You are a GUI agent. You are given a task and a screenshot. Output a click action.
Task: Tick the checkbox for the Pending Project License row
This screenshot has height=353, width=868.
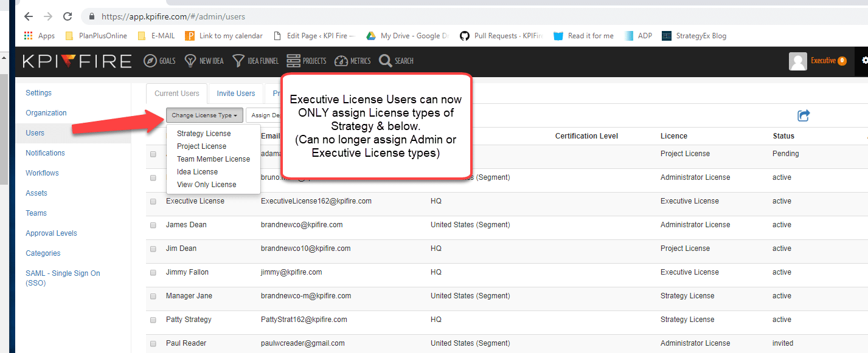tap(153, 154)
